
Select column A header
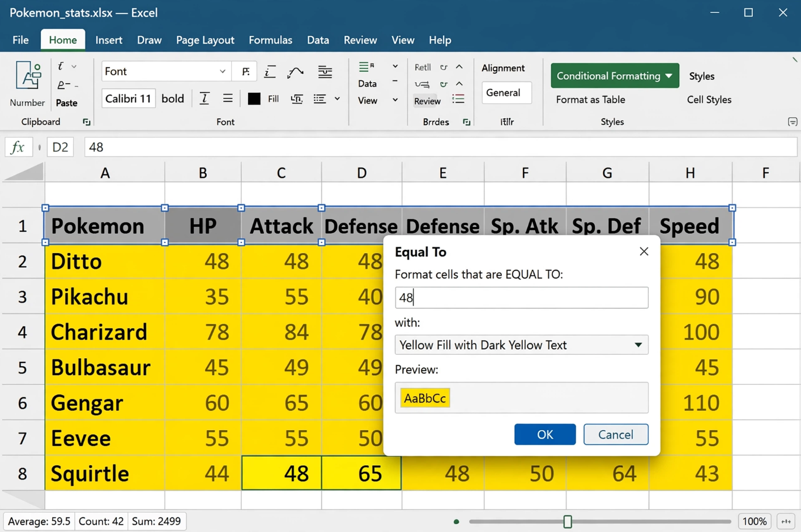tap(105, 173)
